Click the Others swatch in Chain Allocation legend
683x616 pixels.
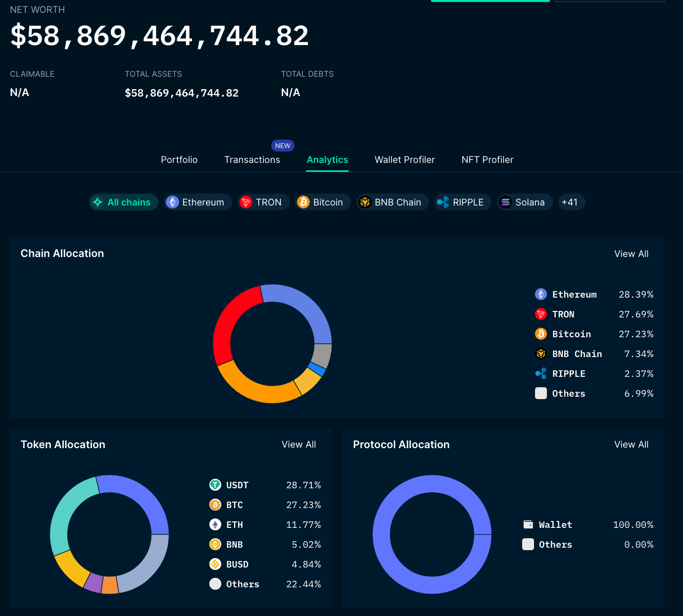click(541, 393)
